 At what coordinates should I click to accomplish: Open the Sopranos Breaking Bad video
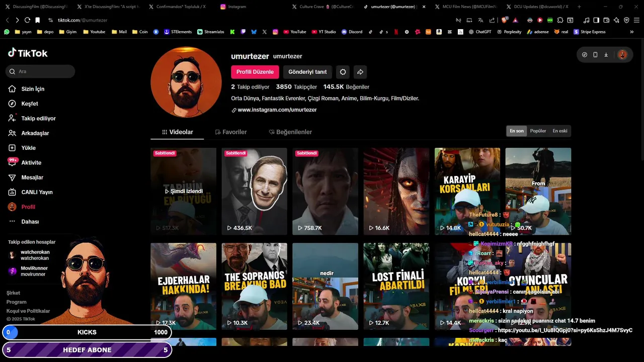tap(254, 286)
